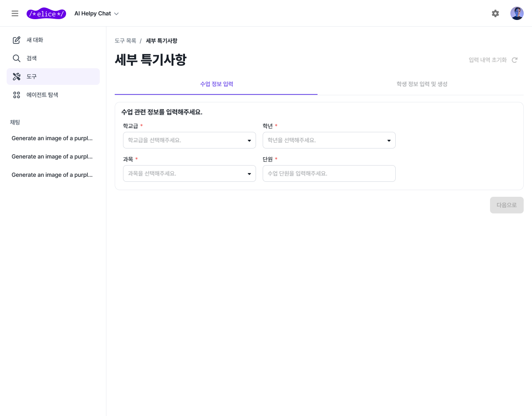The height and width of the screenshot is (416, 532).
Task: Open first Generate an image chat entry
Action: [52, 138]
